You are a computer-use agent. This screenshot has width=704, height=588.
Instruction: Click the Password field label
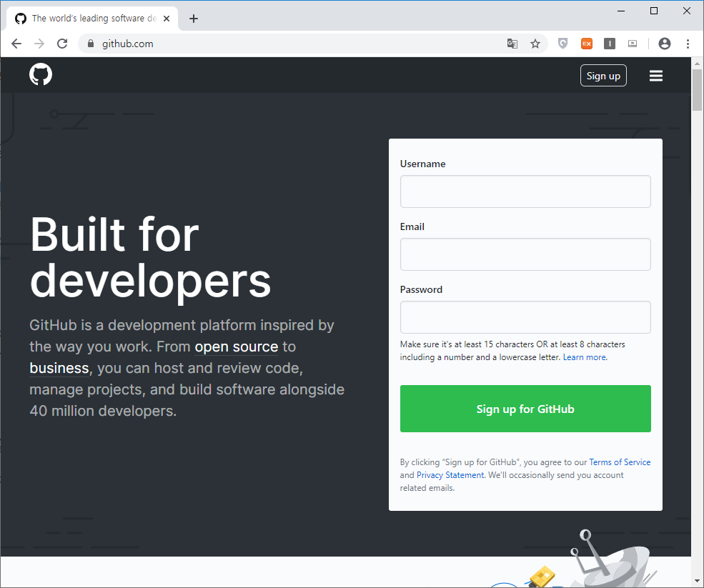click(421, 289)
